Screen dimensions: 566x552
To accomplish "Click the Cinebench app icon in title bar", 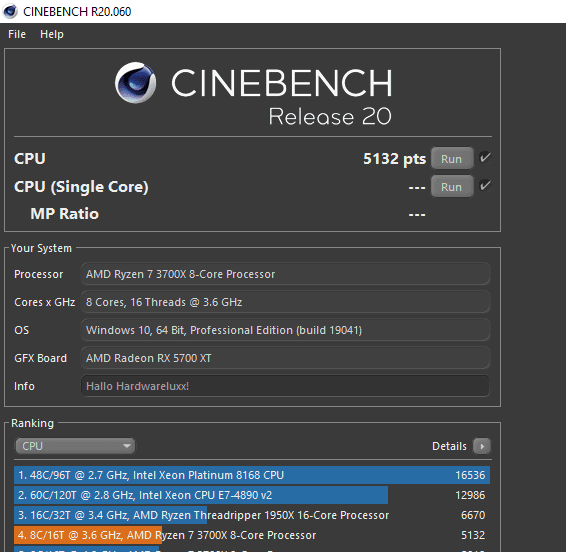I will pyautogui.click(x=10, y=11).
